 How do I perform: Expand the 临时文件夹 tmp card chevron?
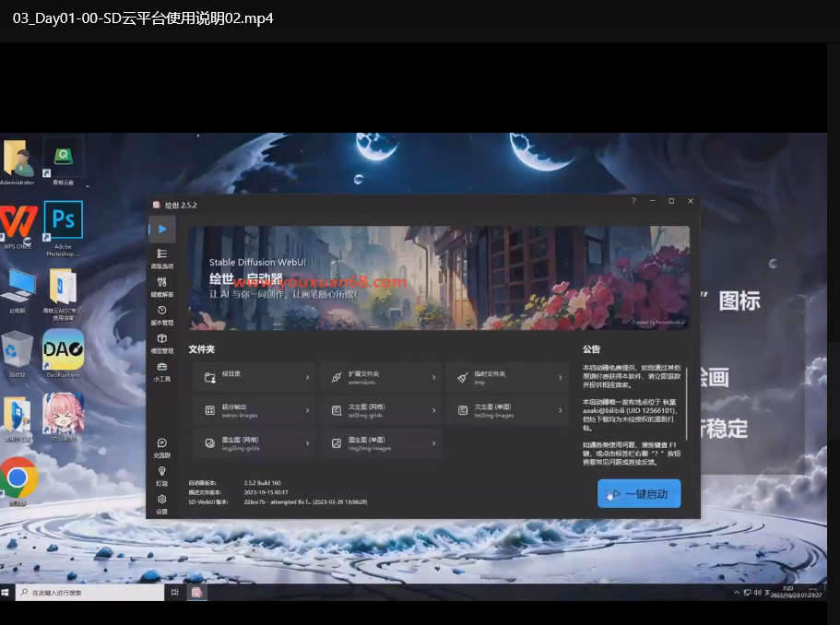(561, 378)
